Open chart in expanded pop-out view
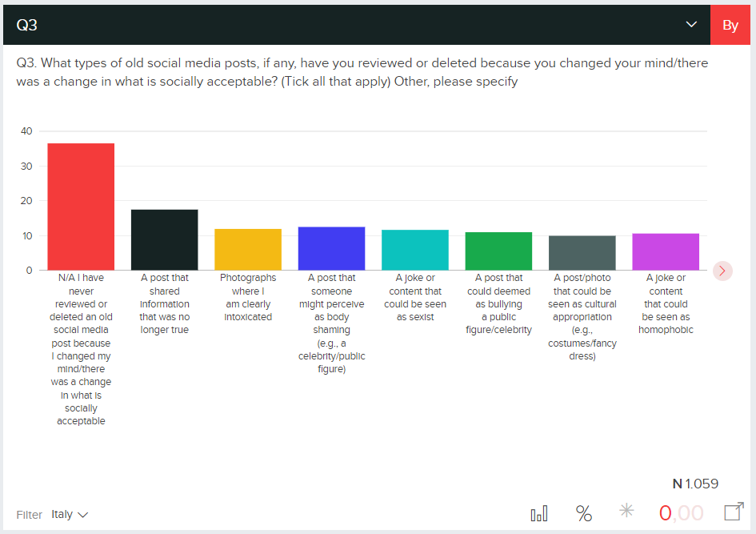756x534 pixels. pos(733,512)
